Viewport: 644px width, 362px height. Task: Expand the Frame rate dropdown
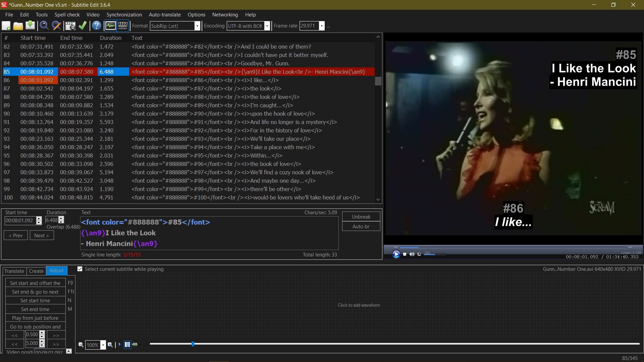coord(321,26)
